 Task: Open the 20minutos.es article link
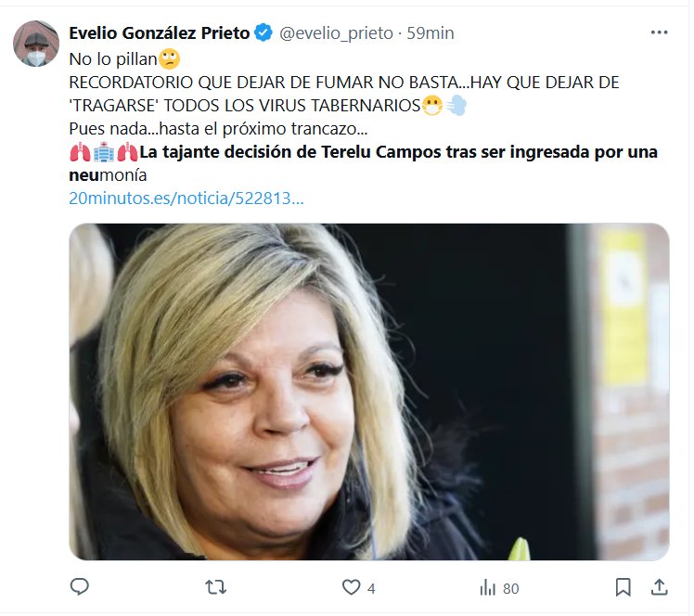186,199
